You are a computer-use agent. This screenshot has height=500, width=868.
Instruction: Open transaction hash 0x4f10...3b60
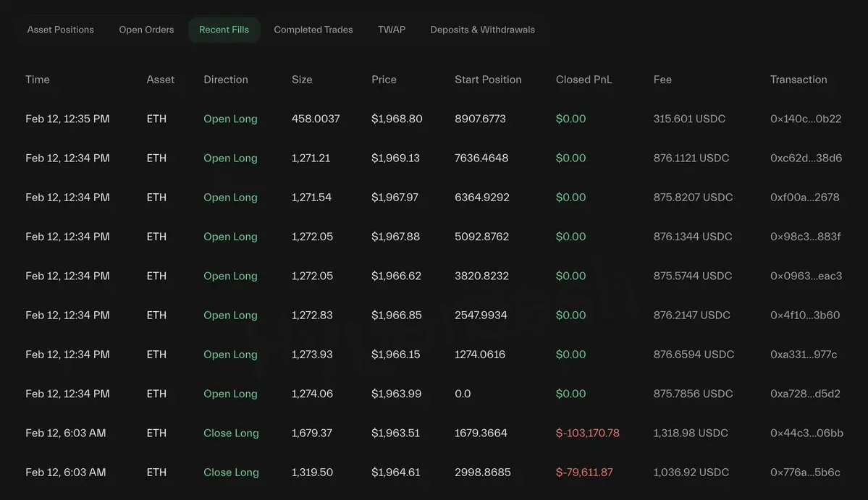coord(805,315)
